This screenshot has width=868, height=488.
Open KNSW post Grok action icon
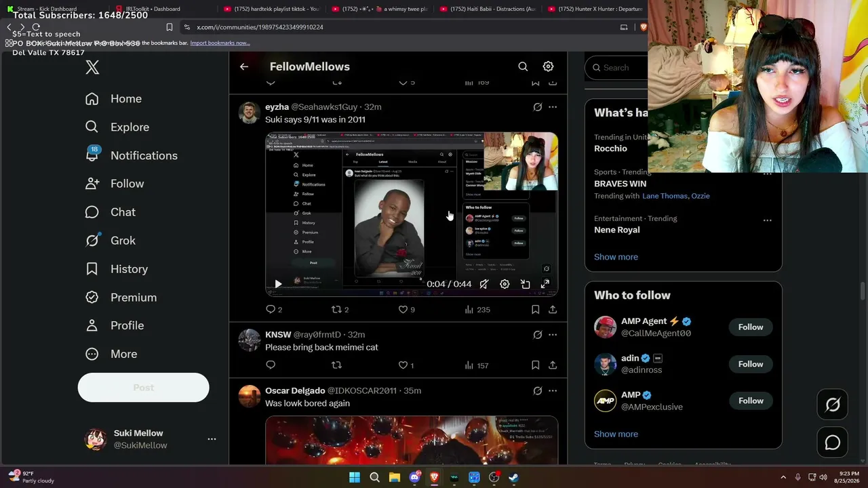pos(538,335)
